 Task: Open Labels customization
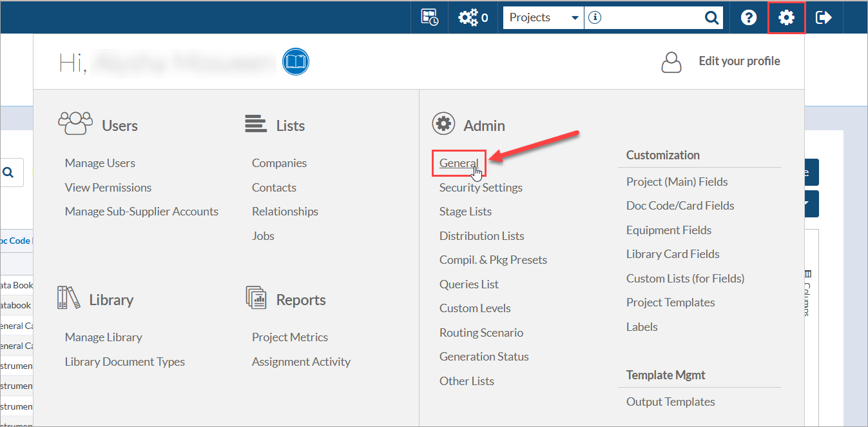coord(642,327)
